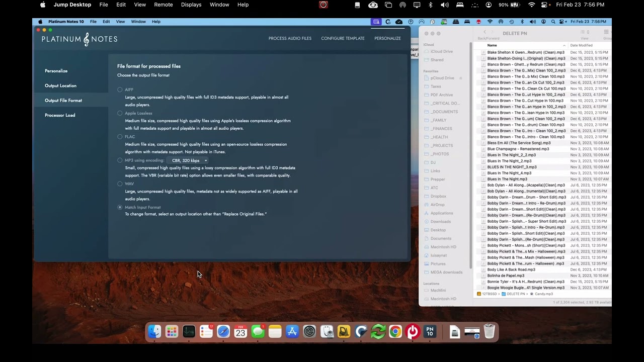Open App Store in the dock
This screenshot has height=362, width=644.
(x=292, y=332)
